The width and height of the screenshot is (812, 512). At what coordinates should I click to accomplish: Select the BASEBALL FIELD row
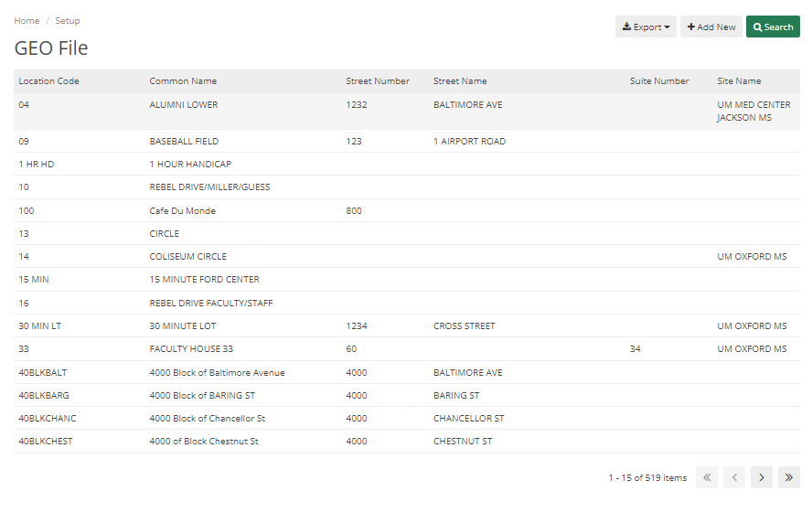(407, 142)
